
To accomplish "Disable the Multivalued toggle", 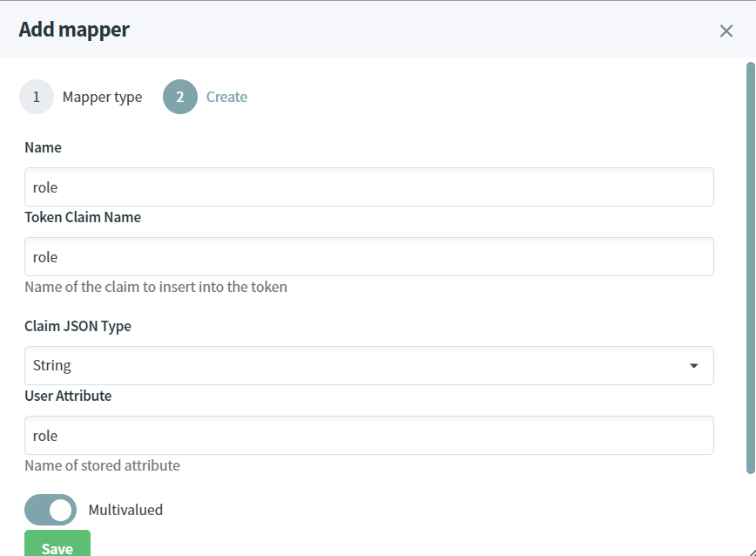I will [x=51, y=509].
